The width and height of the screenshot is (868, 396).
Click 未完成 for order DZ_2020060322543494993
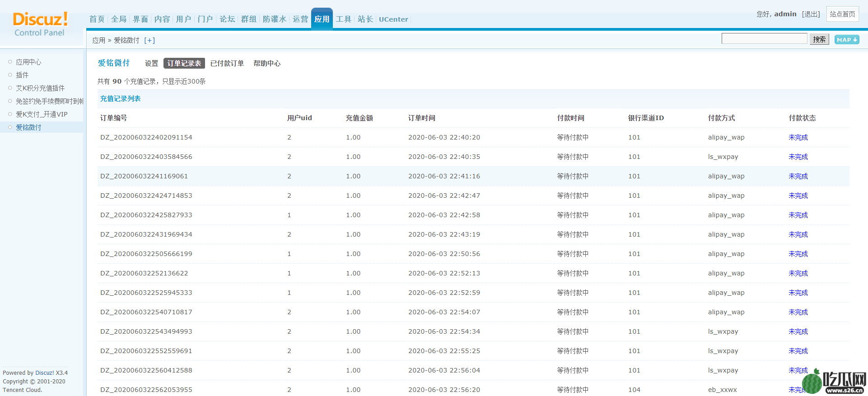click(798, 331)
